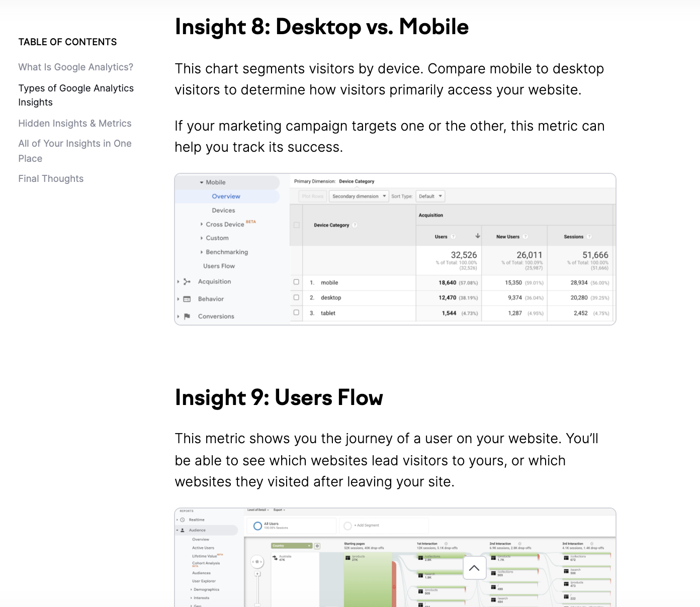This screenshot has height=607, width=700.
Task: Click the users flow home node icon
Action: tap(257, 562)
